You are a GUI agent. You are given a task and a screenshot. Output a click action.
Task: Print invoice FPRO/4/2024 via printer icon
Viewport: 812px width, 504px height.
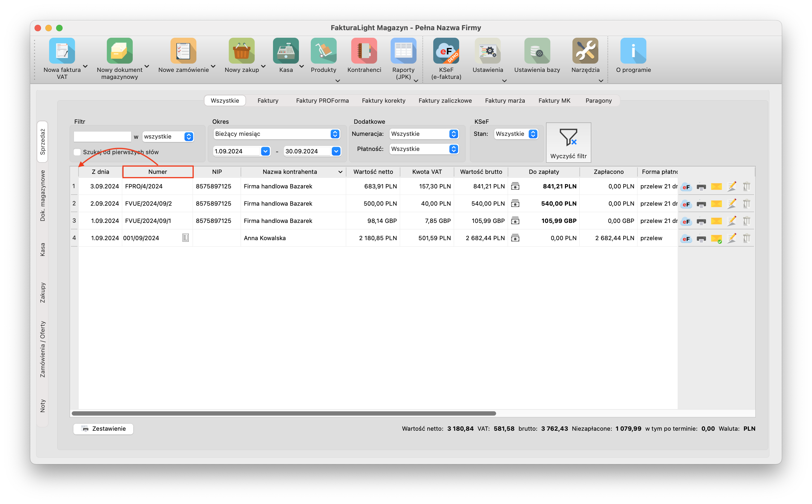701,187
